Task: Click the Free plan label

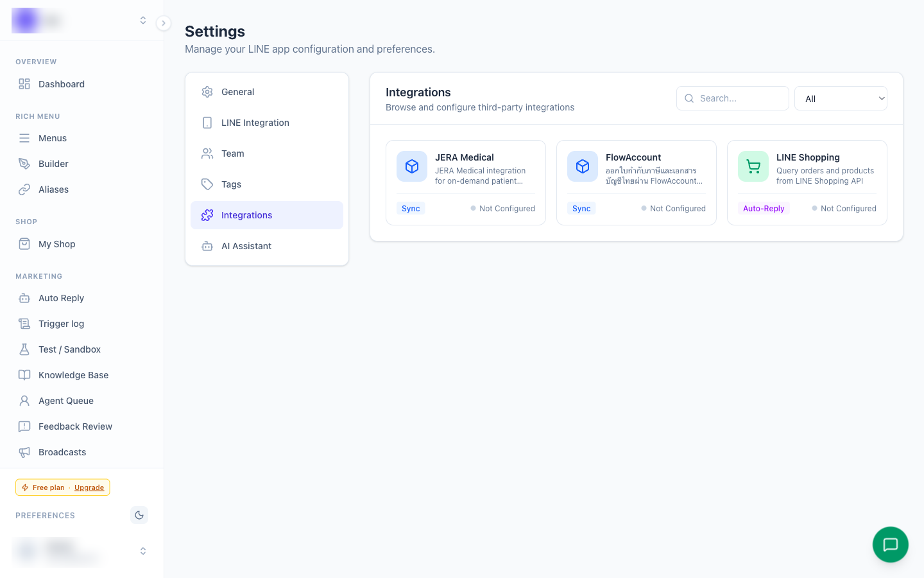Action: (49, 487)
